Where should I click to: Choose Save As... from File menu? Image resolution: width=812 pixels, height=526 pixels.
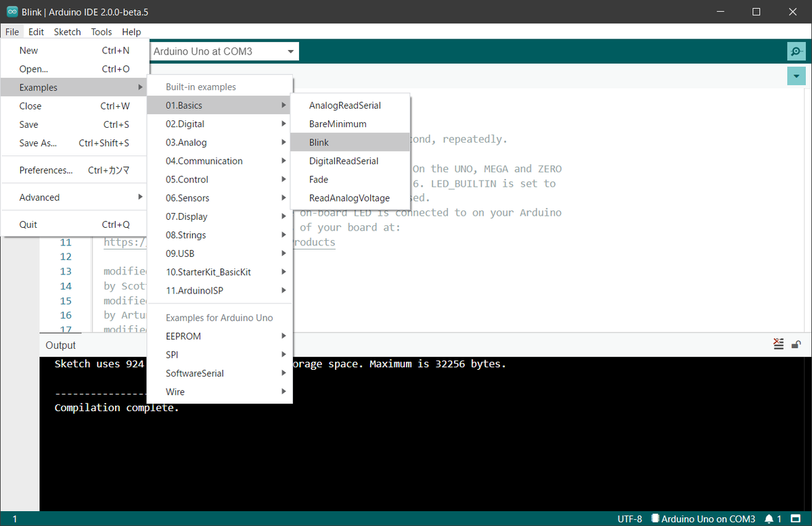(74, 143)
